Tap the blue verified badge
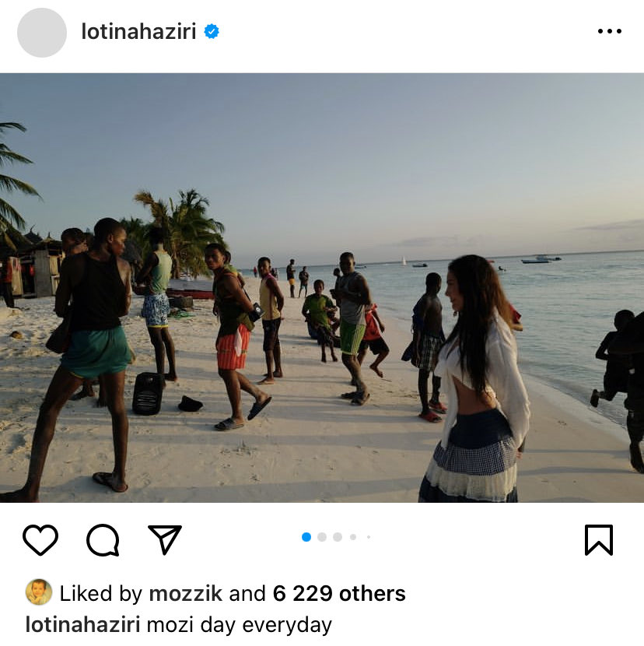This screenshot has height=646, width=644. pos(212,31)
